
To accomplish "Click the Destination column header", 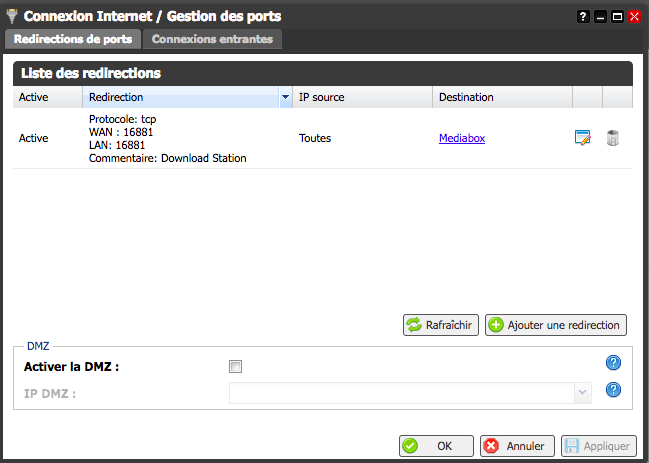I will (501, 97).
